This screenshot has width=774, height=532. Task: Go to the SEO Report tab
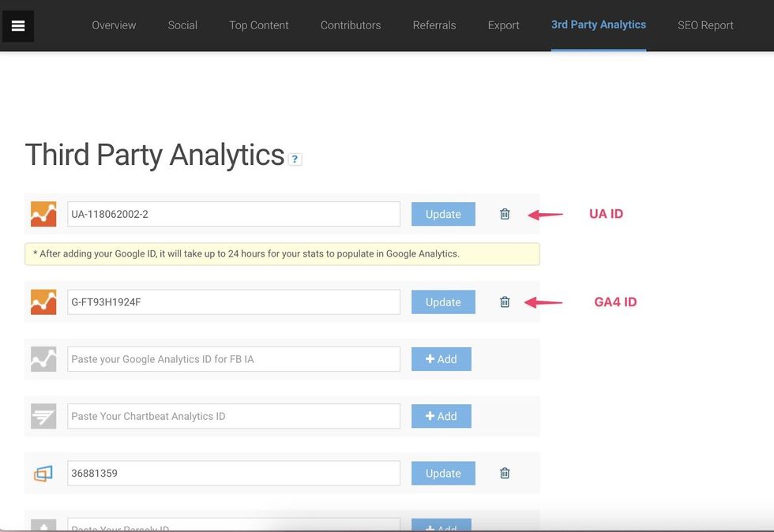point(705,25)
